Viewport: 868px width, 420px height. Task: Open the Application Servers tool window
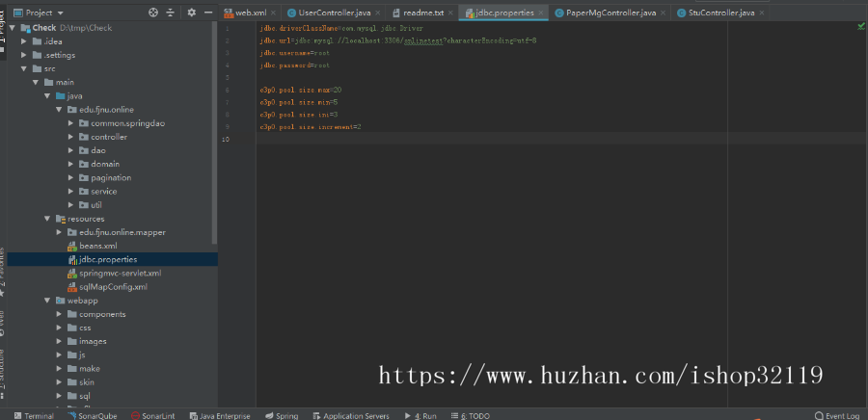click(351, 415)
